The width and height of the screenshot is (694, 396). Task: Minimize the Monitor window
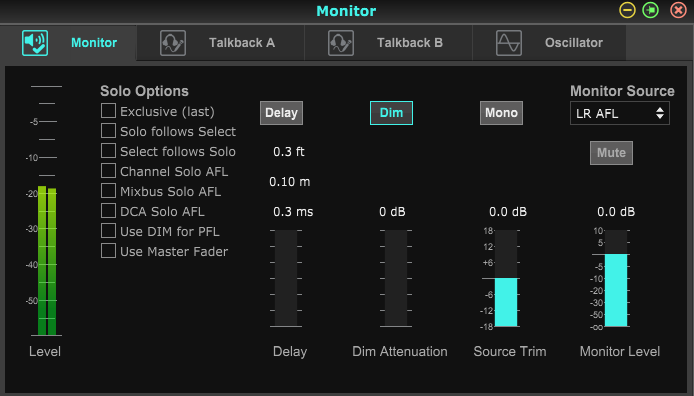[627, 10]
